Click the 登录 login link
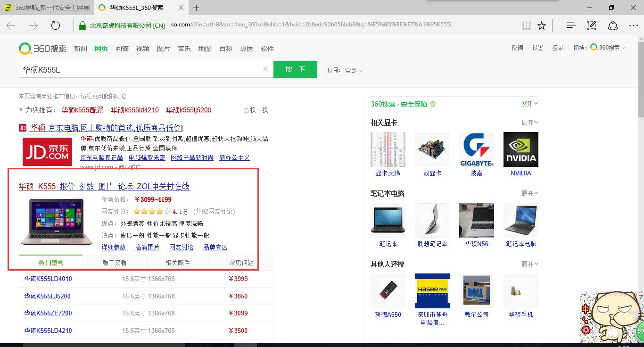644x347 pixels. tap(558, 48)
